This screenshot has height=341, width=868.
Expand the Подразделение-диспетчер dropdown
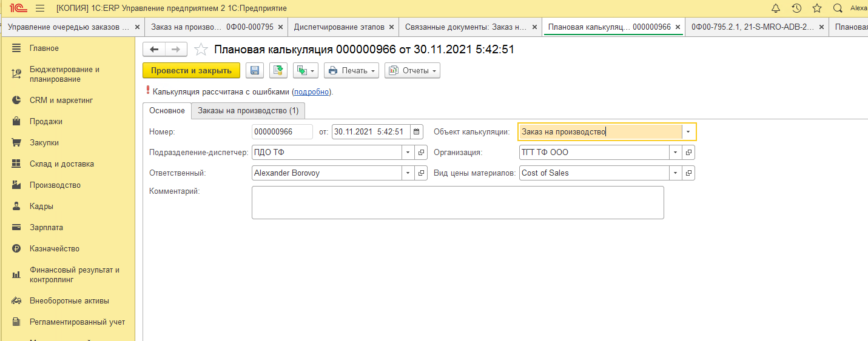point(408,153)
